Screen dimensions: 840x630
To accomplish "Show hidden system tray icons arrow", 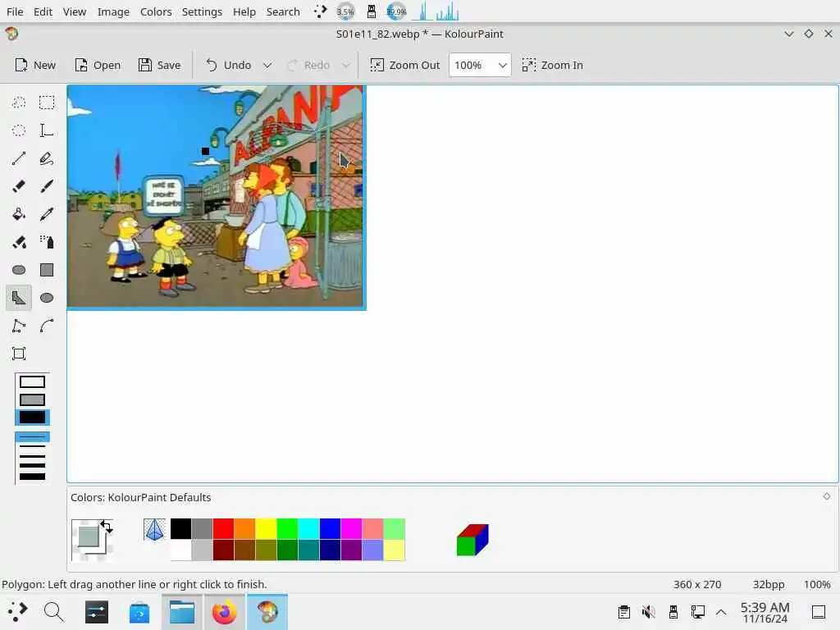I will point(721,612).
